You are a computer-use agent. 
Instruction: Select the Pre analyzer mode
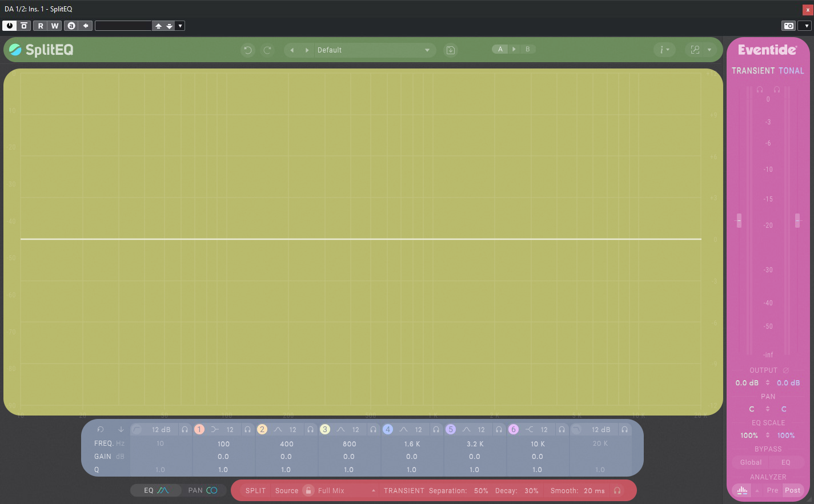[772, 490]
